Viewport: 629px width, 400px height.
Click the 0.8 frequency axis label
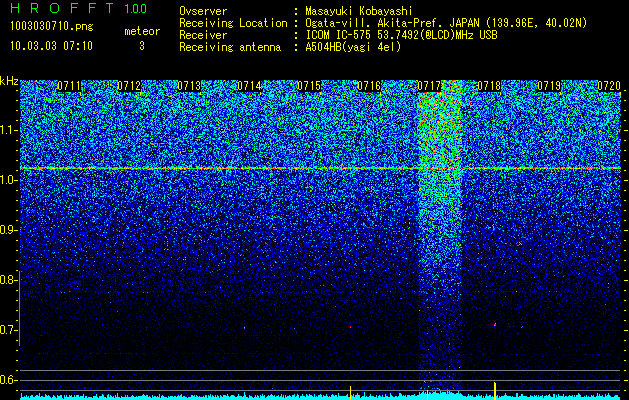7,280
